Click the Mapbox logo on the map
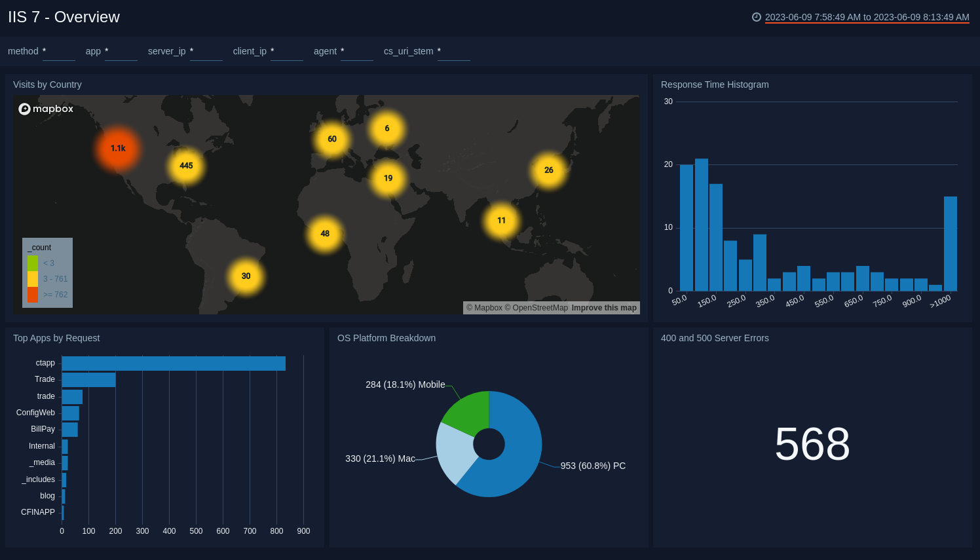Screen dimensions: 980x560 coord(46,109)
